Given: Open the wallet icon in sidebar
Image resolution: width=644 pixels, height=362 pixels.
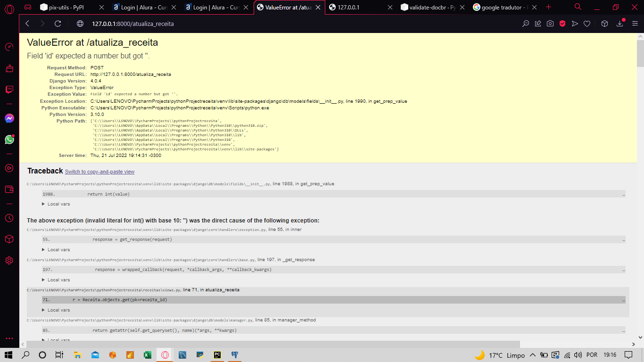Looking at the screenshot, I should point(9,189).
